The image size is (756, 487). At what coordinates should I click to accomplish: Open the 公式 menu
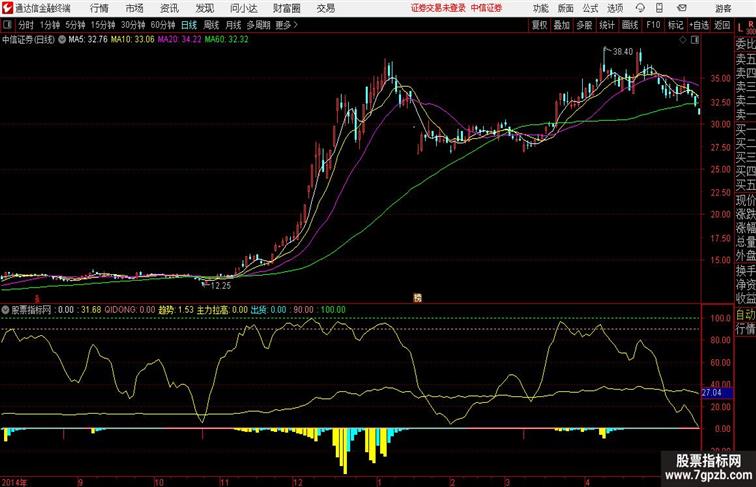(x=590, y=8)
